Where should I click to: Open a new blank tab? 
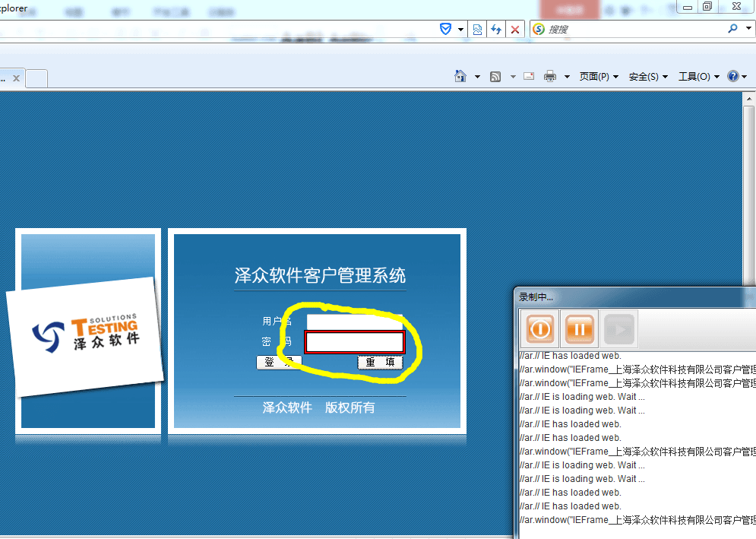(x=36, y=78)
